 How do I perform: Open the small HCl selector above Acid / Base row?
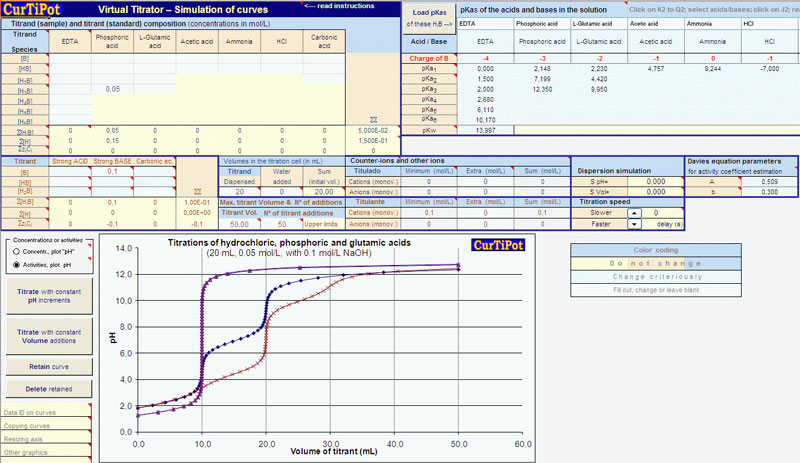click(x=770, y=23)
